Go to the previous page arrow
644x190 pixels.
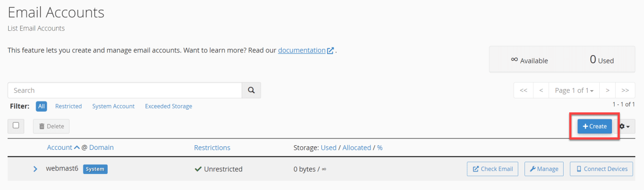point(541,90)
